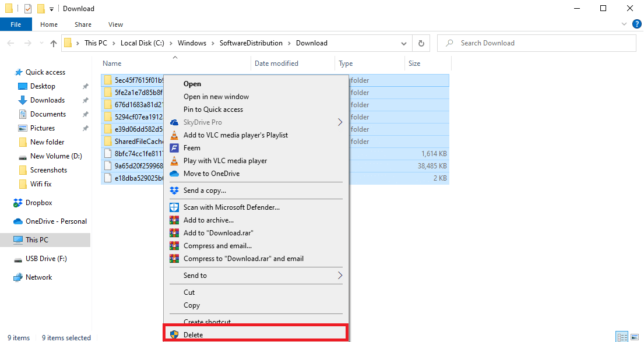Open the address bar history dropdown
The width and height of the screenshot is (644, 342).
[x=404, y=43]
